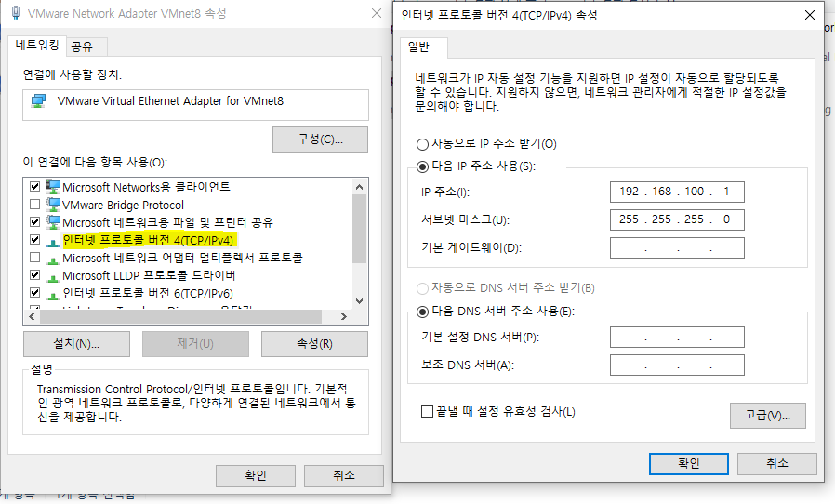The height and width of the screenshot is (504, 835).
Task: Enable the VMware Bridge Protocol checkbox
Action: point(35,204)
